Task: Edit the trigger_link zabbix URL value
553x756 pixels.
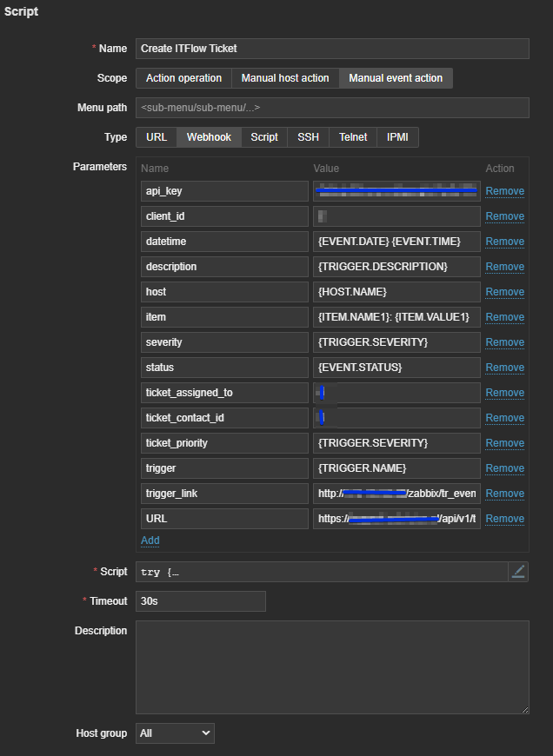Action: coord(396,494)
